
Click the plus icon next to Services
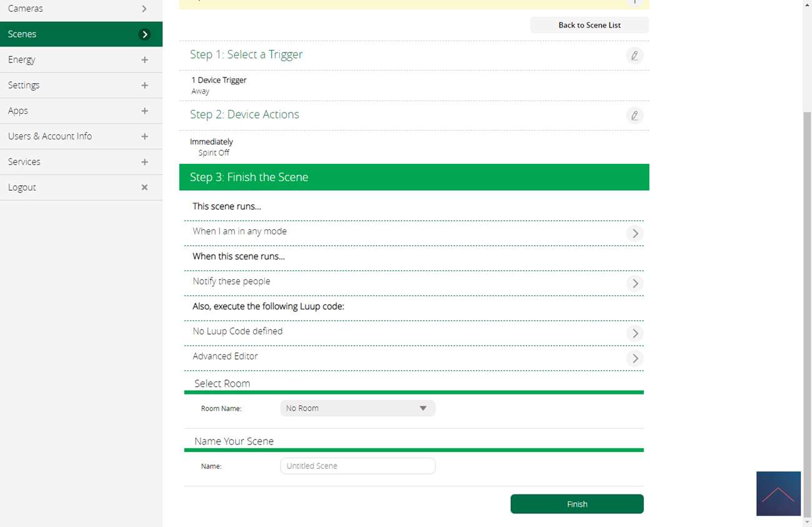click(x=144, y=162)
